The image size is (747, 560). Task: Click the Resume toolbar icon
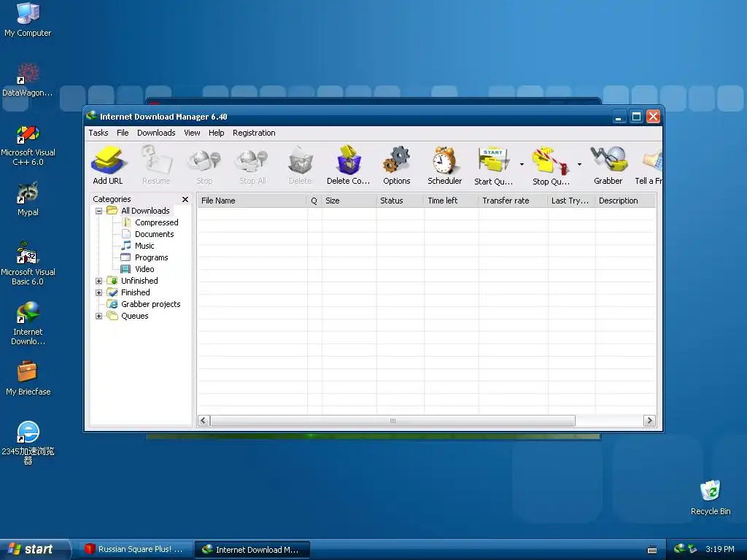pos(156,165)
